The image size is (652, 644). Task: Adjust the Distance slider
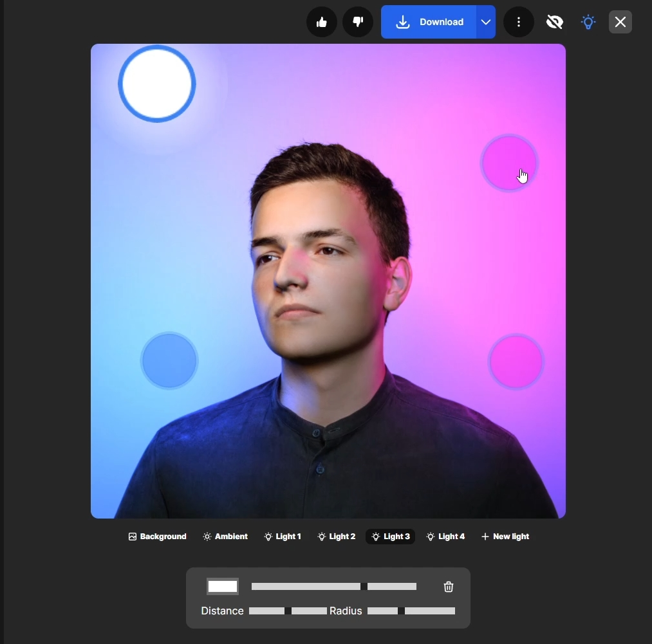(288, 611)
